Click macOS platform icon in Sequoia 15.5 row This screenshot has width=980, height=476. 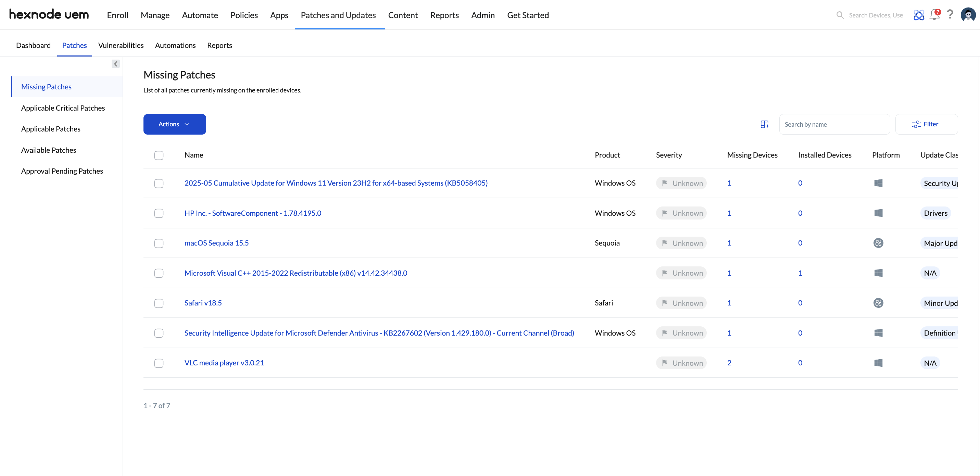pyautogui.click(x=878, y=243)
